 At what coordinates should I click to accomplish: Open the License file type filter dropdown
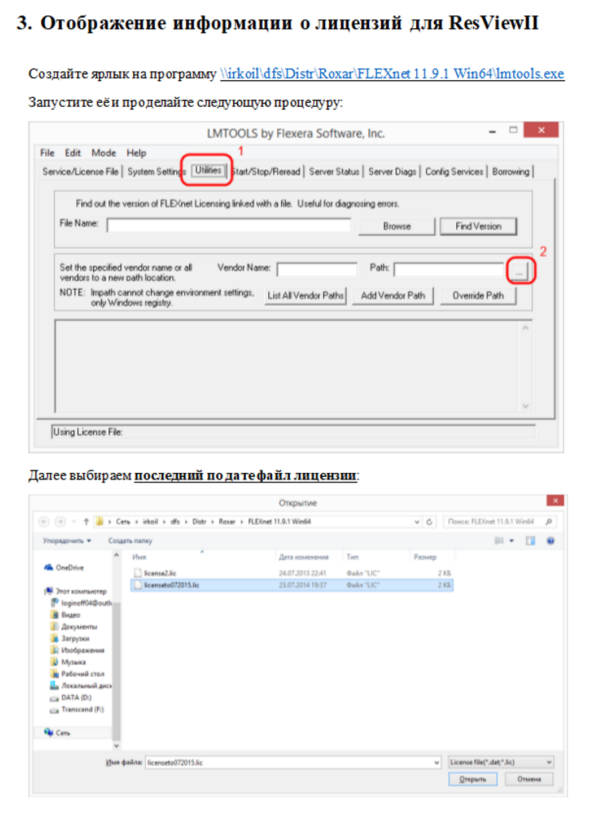click(500, 762)
